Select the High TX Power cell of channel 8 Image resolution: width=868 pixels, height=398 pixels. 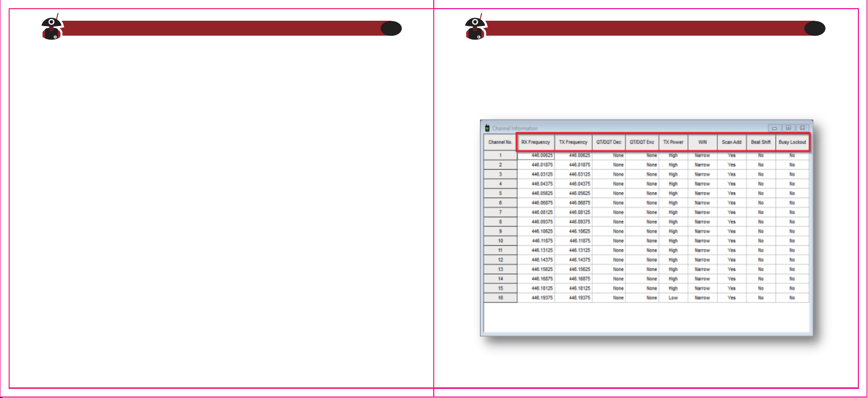tap(673, 222)
